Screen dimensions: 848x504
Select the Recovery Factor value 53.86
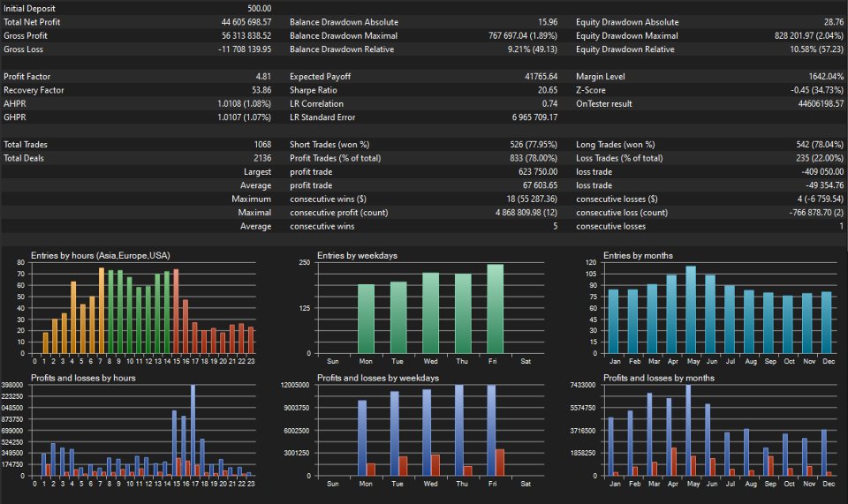point(261,90)
